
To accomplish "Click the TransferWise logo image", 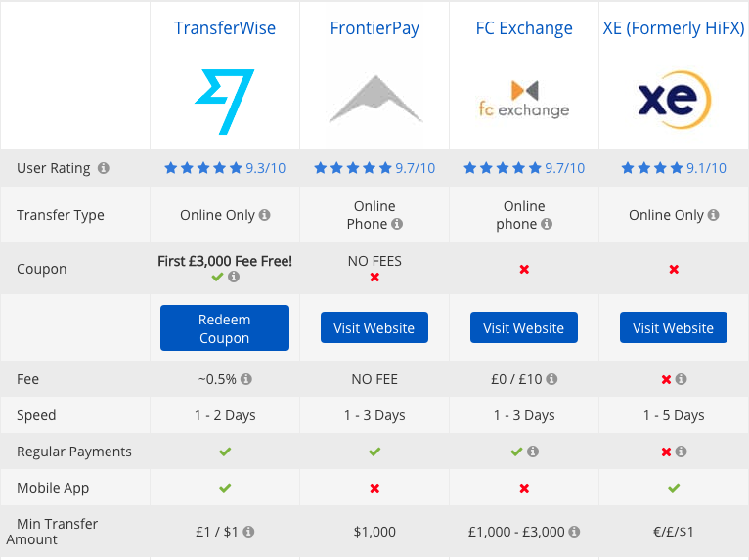I will tap(225, 102).
